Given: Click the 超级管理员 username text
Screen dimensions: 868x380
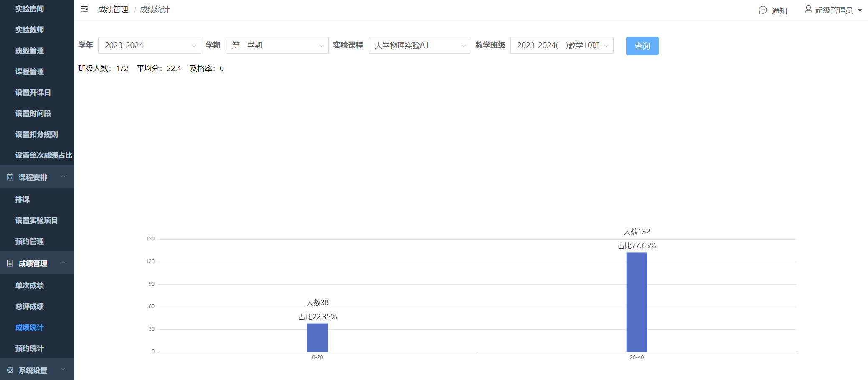Looking at the screenshot, I should point(834,10).
